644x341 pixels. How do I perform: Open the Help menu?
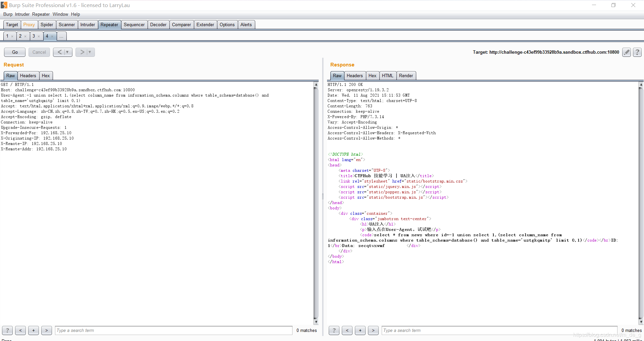pyautogui.click(x=75, y=14)
